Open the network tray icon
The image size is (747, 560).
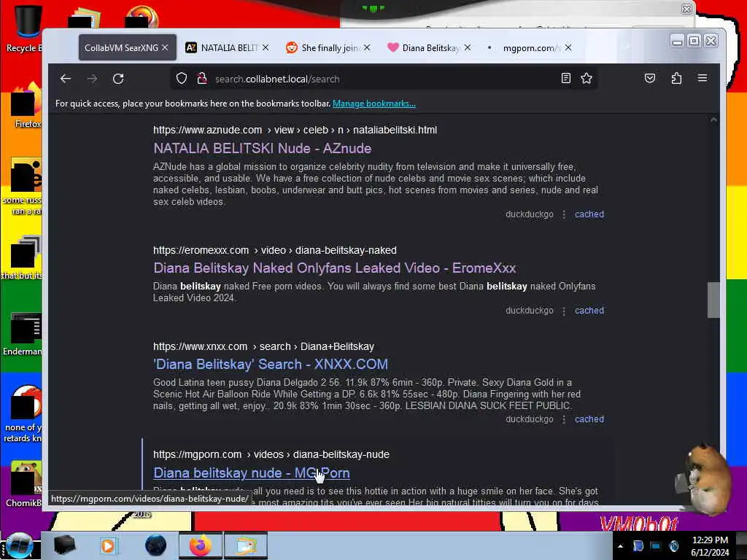(x=656, y=546)
